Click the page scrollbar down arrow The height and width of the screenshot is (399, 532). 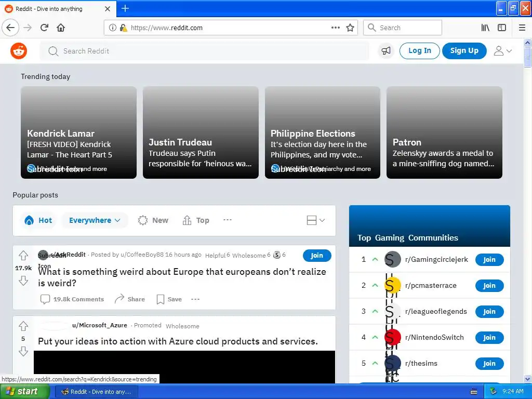click(x=527, y=379)
